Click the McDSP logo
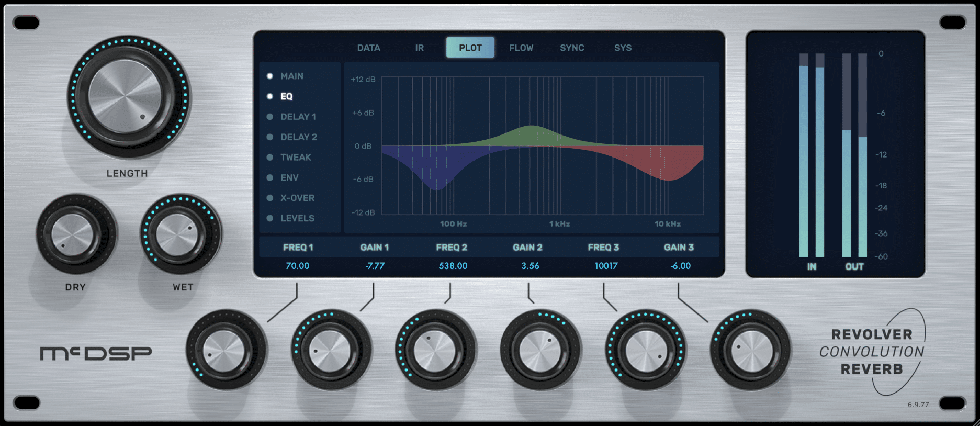980x426 pixels. [96, 354]
